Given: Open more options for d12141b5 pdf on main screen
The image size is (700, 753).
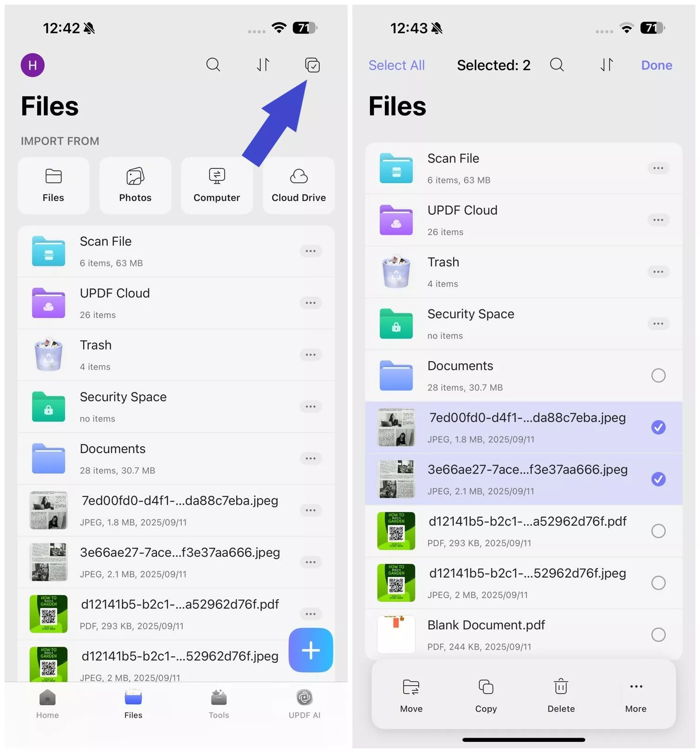Looking at the screenshot, I should click(x=310, y=614).
